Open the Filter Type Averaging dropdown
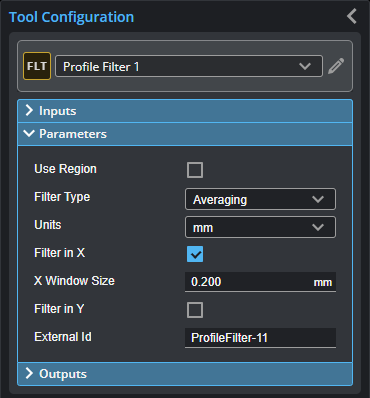The height and width of the screenshot is (398, 370). (260, 199)
